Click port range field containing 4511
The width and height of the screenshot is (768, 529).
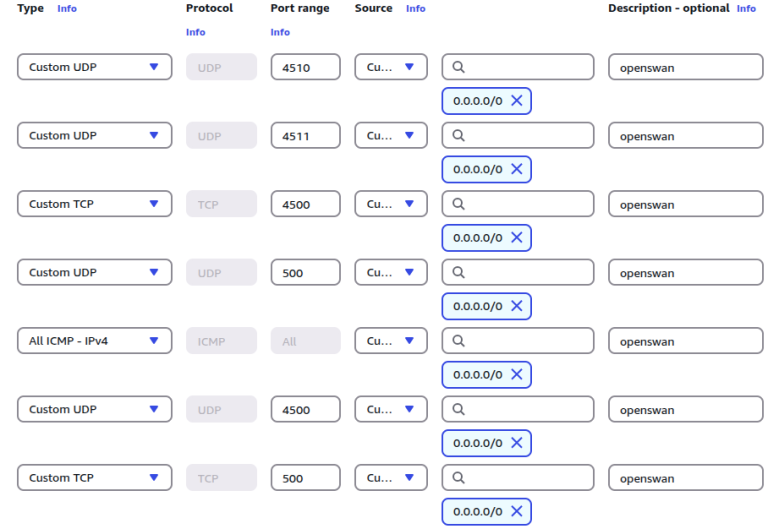pos(305,136)
